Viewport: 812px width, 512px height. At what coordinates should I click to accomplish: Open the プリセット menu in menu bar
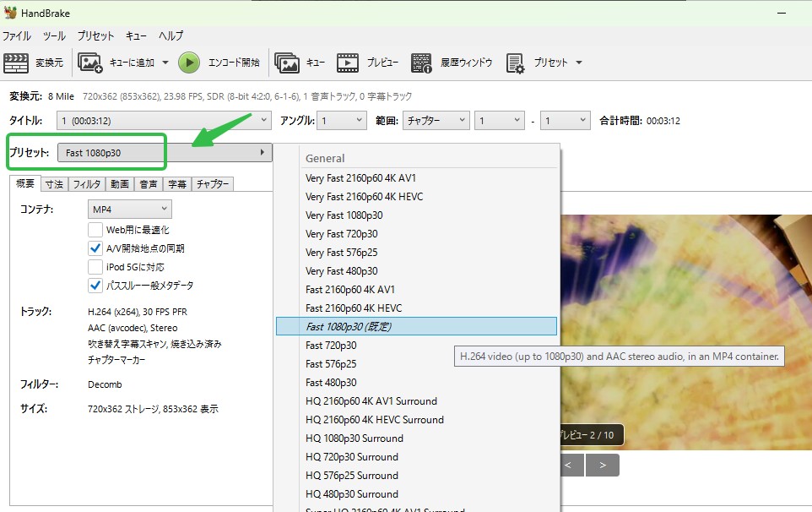(95, 35)
